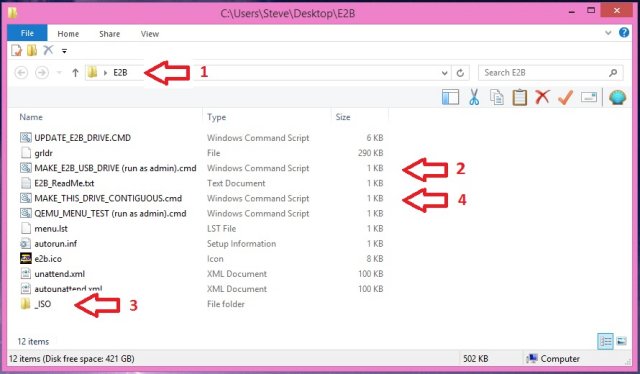
Task: Switch to large thumbnails view button
Action: coord(621,341)
